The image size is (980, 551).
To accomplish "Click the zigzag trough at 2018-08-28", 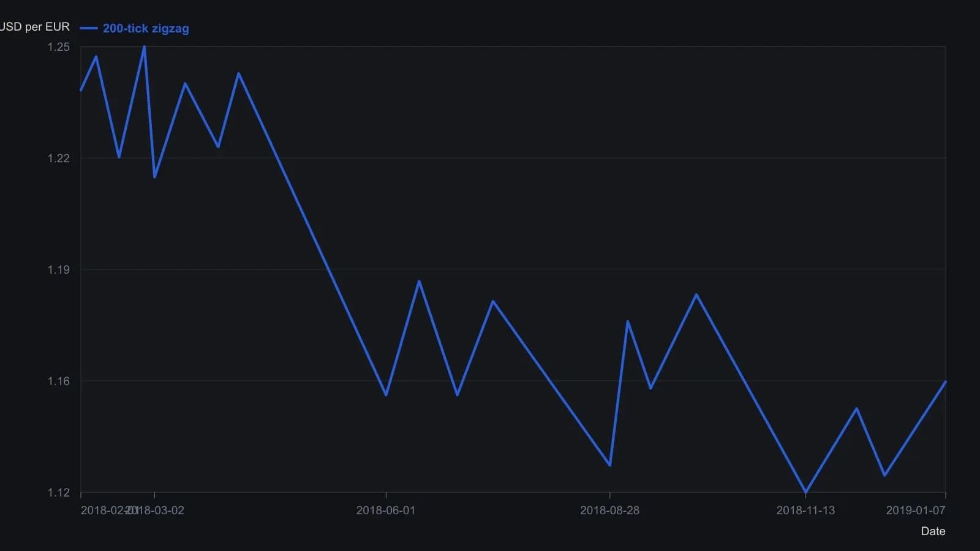I will pos(609,465).
